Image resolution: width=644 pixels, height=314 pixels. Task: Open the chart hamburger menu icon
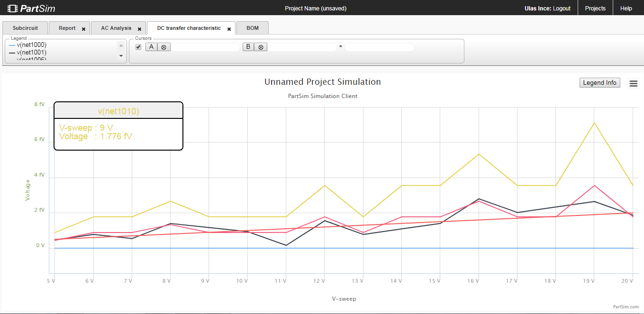633,84
